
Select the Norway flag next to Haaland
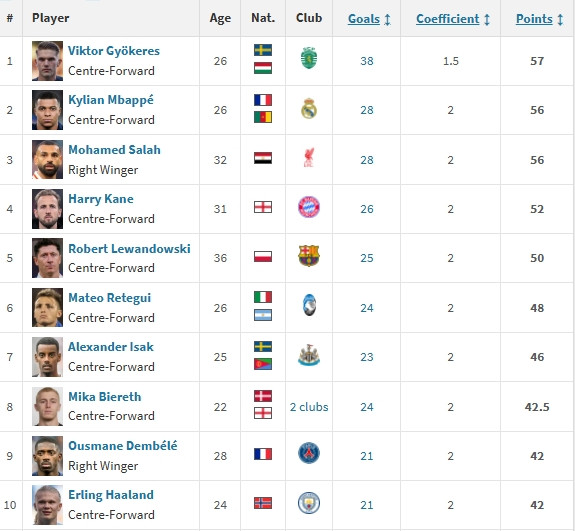click(x=263, y=503)
